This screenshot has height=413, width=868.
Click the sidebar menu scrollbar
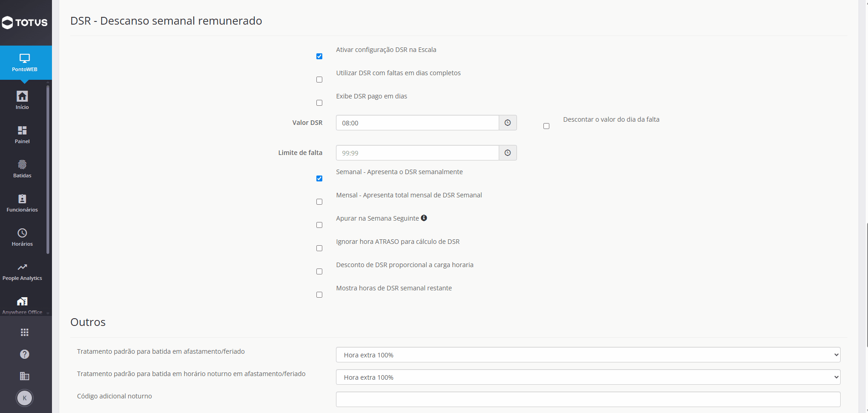click(48, 169)
